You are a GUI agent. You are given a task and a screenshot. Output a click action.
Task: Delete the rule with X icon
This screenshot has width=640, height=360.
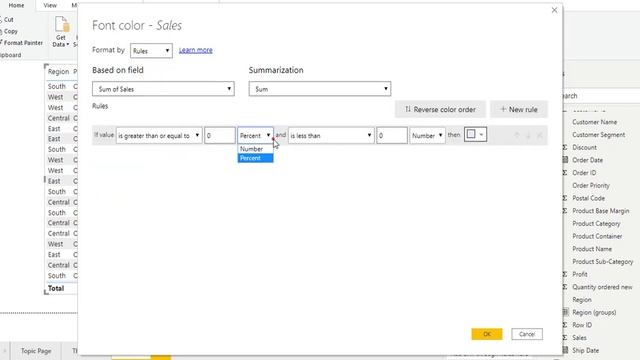coord(540,135)
